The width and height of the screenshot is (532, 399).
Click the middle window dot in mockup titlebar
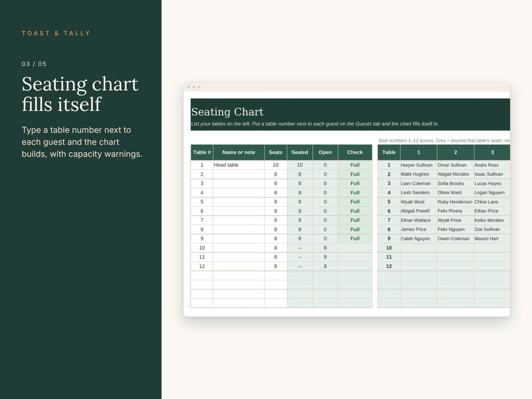tap(194, 87)
